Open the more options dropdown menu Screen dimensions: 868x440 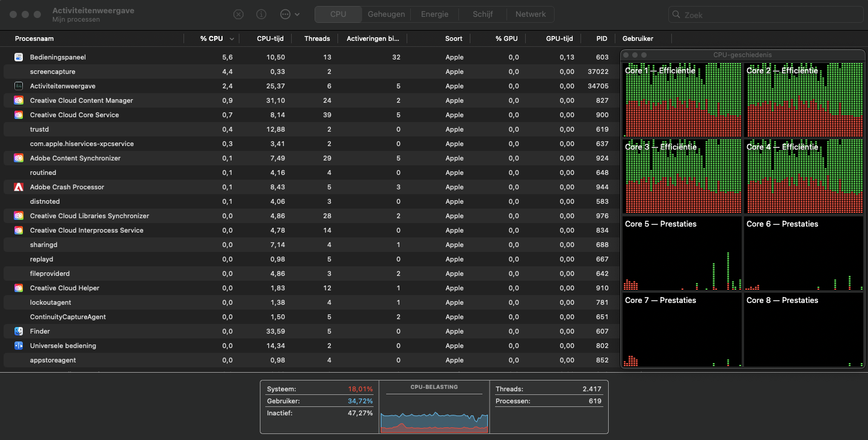289,14
